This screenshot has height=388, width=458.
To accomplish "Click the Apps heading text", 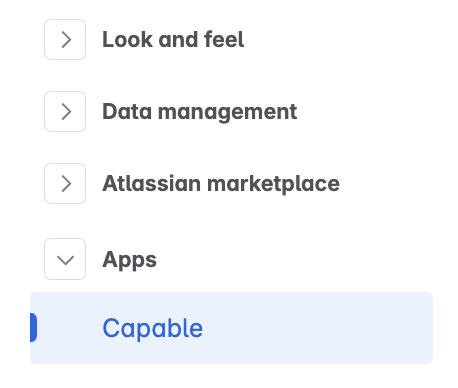I will (x=129, y=260).
